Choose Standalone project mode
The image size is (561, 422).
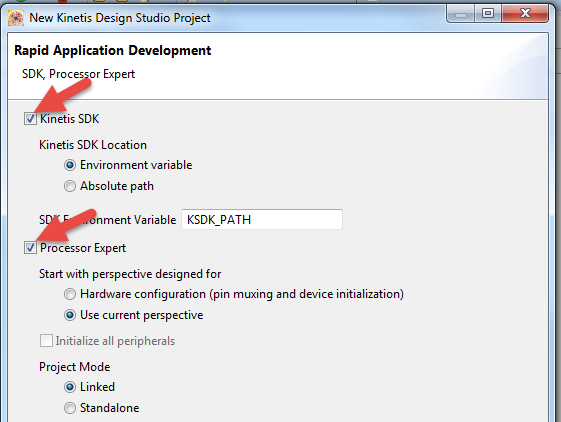click(x=70, y=408)
